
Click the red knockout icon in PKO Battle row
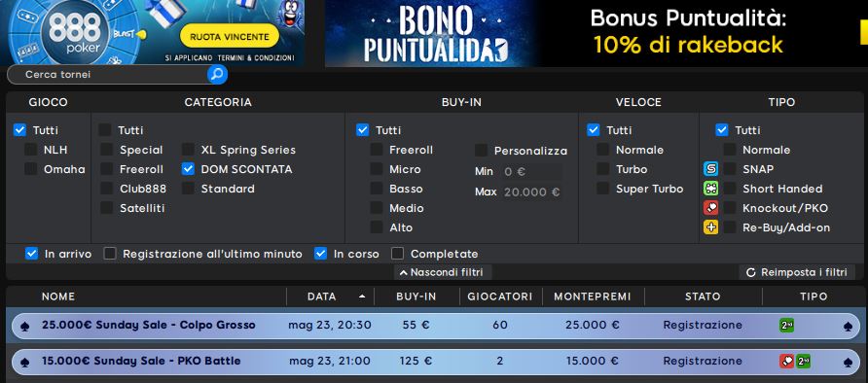(x=786, y=362)
